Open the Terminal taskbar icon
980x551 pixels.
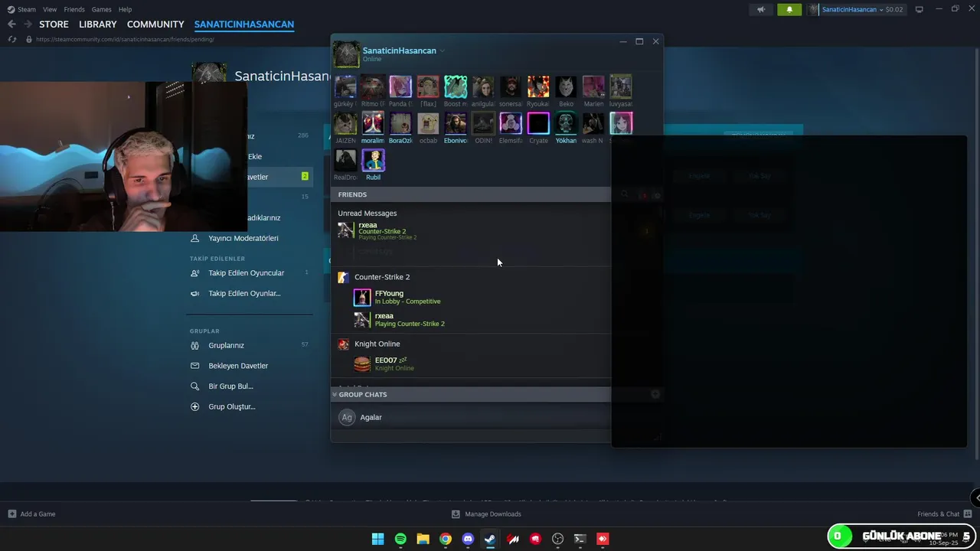click(580, 539)
